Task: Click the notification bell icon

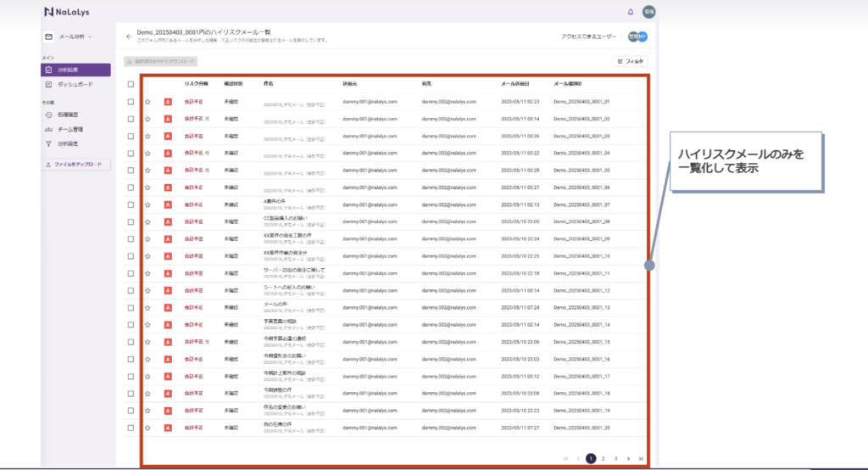Action: tap(630, 12)
